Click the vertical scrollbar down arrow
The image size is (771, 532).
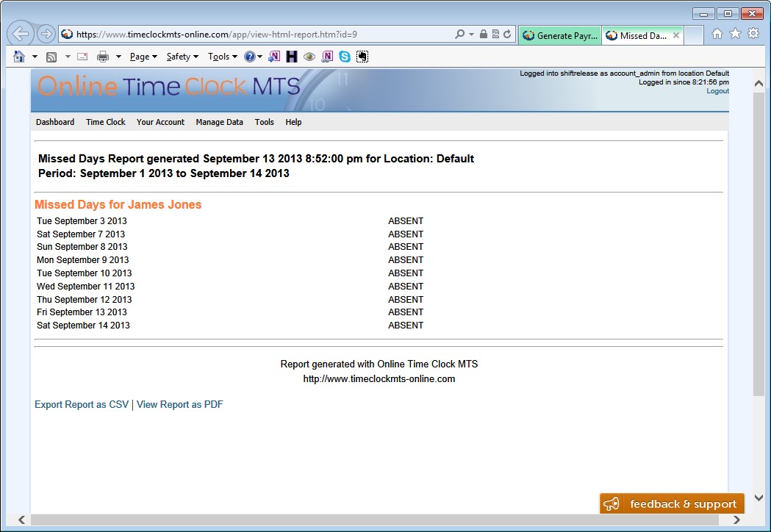759,498
